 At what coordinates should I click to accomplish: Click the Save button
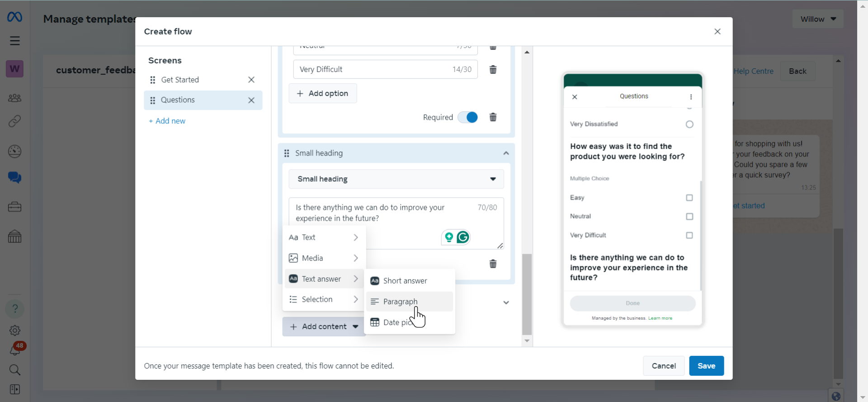pos(706,366)
